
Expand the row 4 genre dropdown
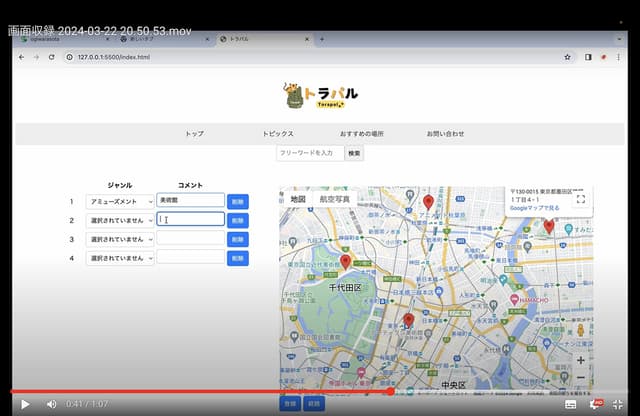[120, 258]
